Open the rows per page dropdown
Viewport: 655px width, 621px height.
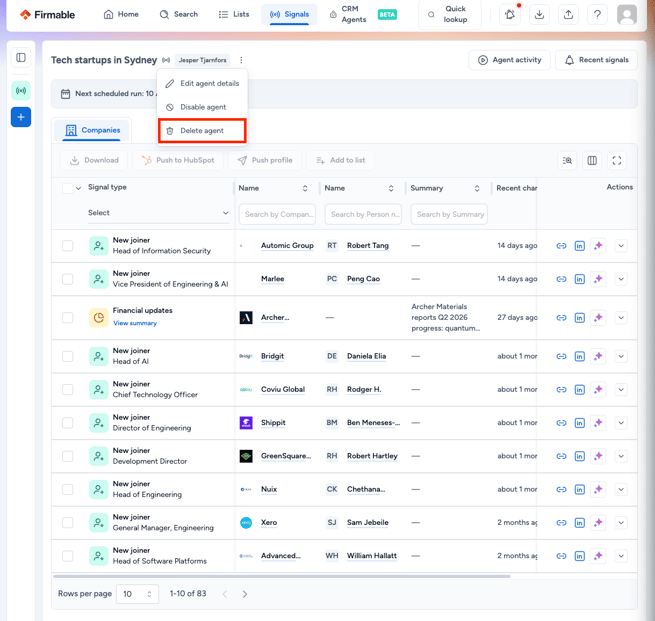(137, 594)
